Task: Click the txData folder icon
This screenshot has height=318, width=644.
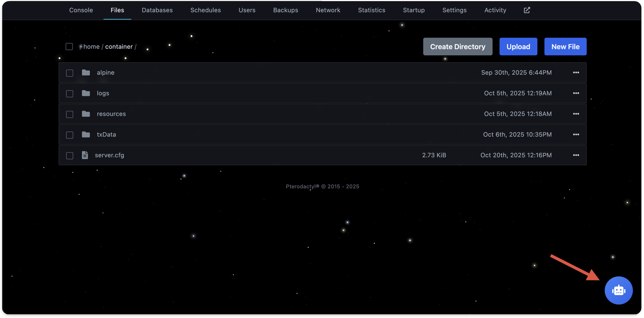Action: tap(86, 134)
